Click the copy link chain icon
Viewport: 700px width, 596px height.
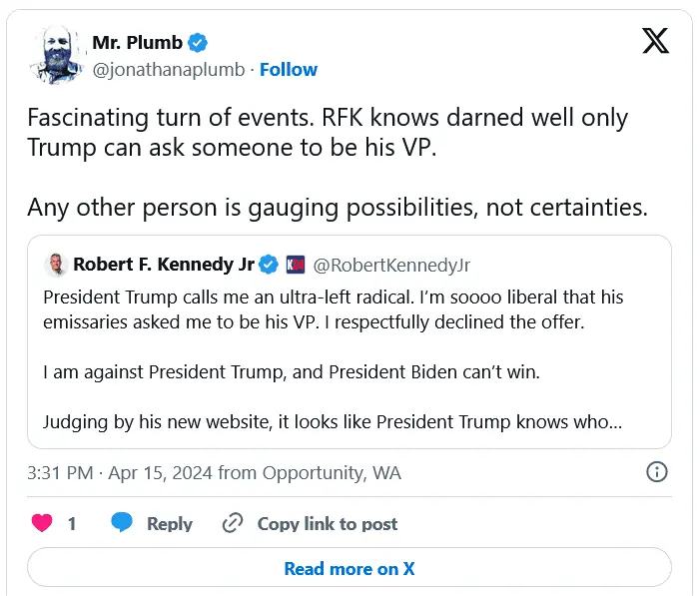[x=233, y=523]
